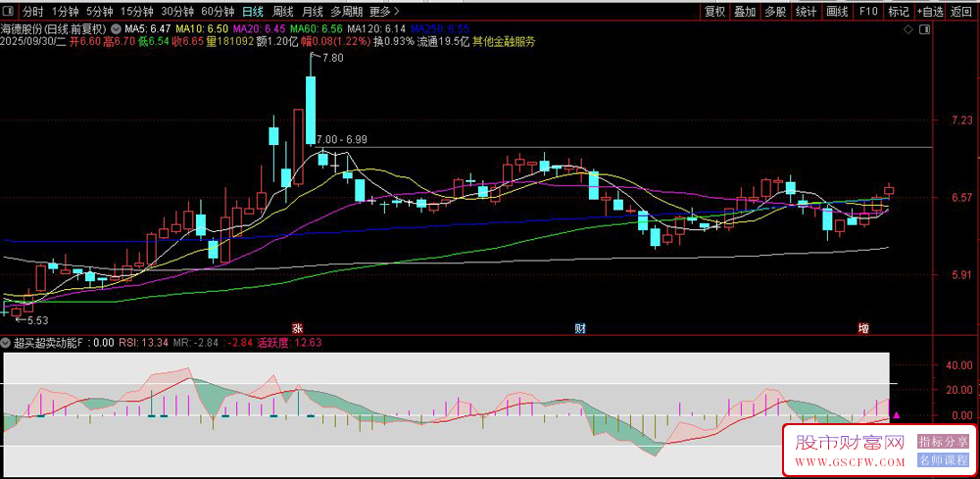Click the 财 marker below the chart
This screenshot has height=479, width=980.
[580, 327]
